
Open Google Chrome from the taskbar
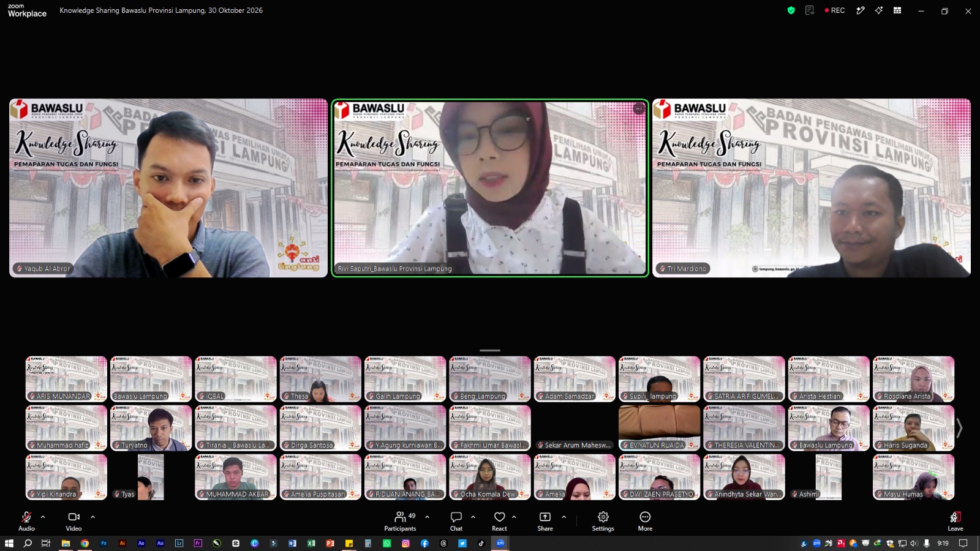85,543
